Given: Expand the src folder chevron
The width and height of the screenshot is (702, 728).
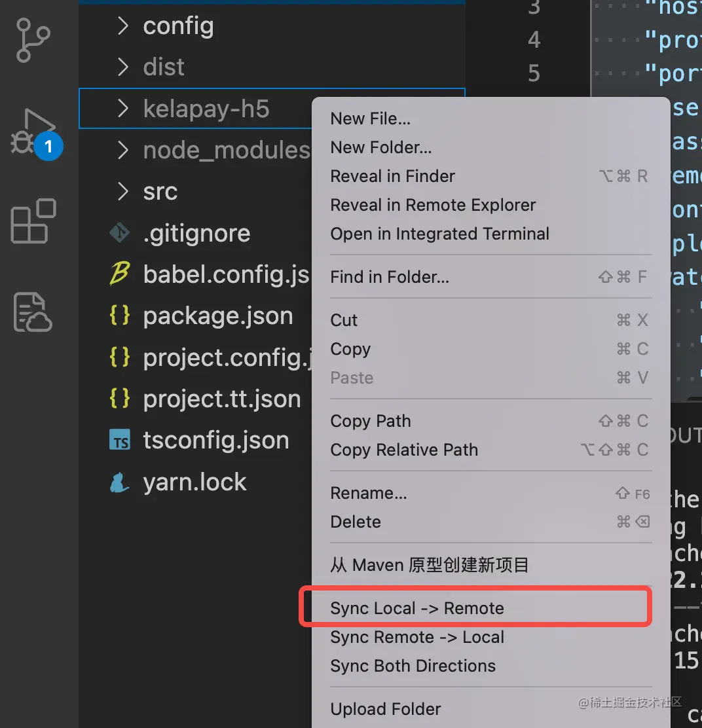Looking at the screenshot, I should 122,191.
